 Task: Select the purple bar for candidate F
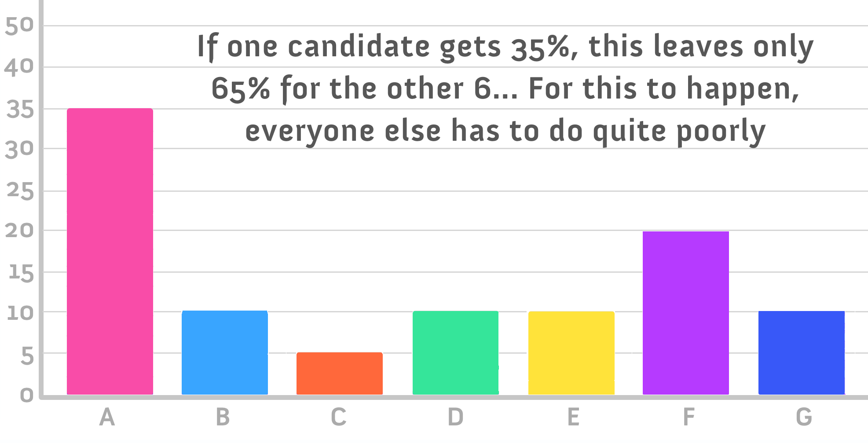pyautogui.click(x=686, y=313)
